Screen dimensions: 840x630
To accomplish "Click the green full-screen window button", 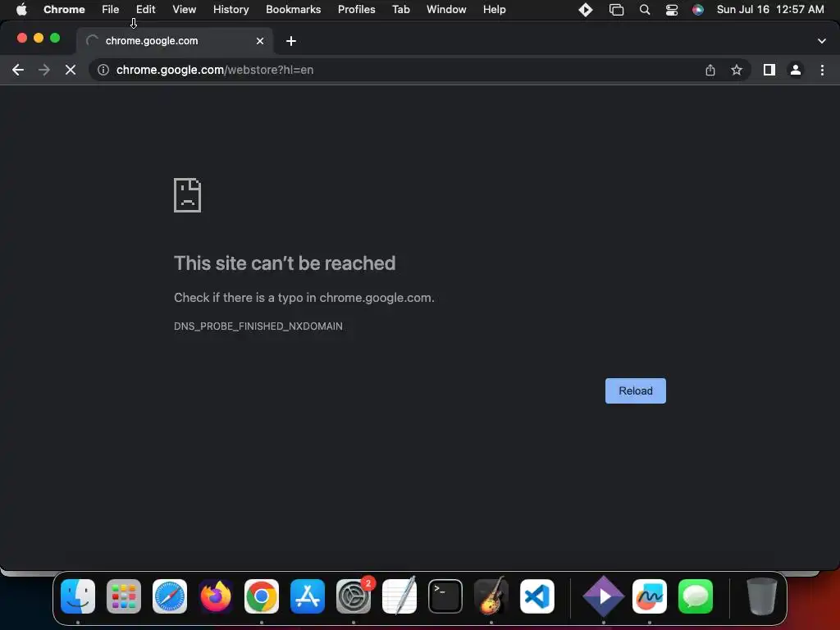I will tap(55, 38).
